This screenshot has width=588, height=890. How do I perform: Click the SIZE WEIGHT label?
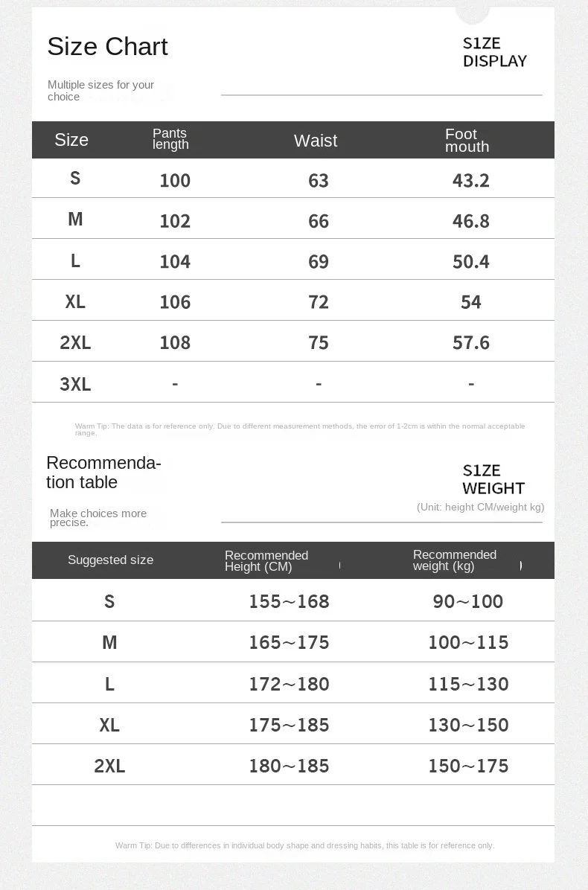493,479
